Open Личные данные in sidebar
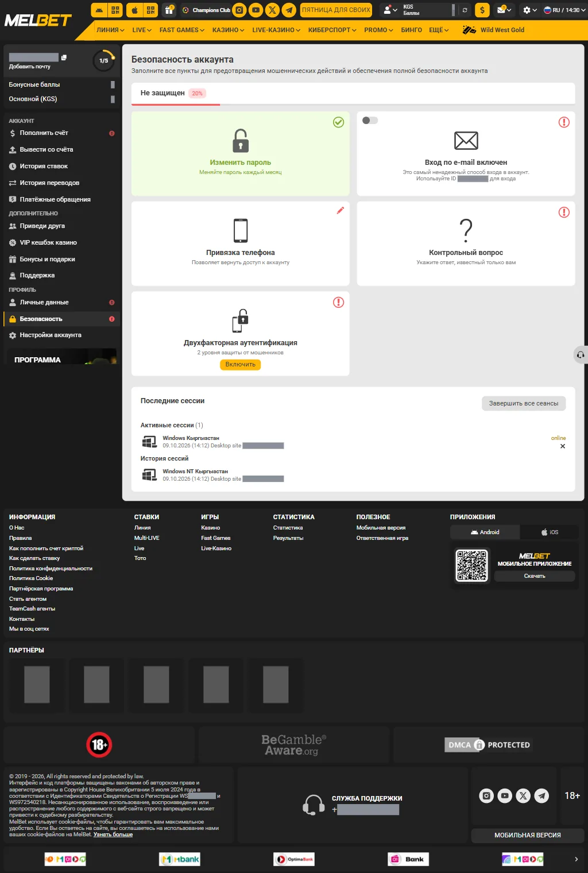This screenshot has width=588, height=873. 61,302
